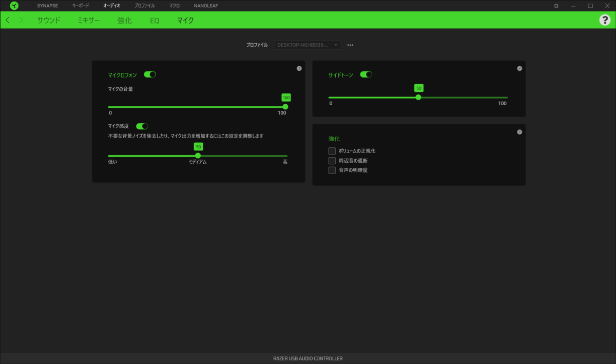The height and width of the screenshot is (364, 616).
Task: Switch to the サウンド tab
Action: pyautogui.click(x=49, y=21)
